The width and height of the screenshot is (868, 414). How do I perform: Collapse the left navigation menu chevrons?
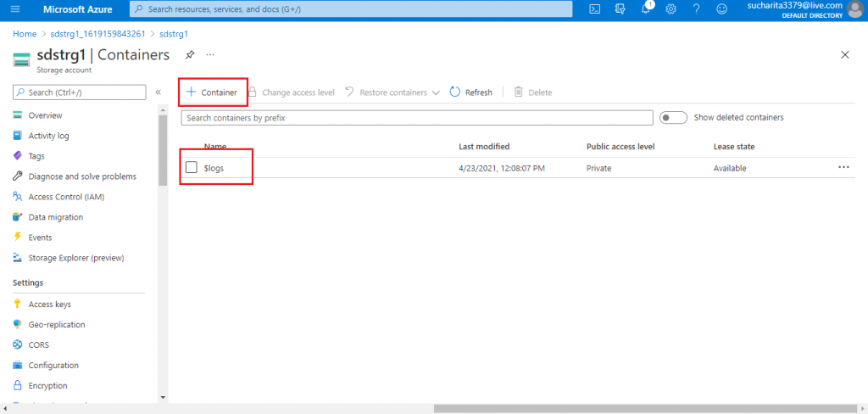(158, 92)
